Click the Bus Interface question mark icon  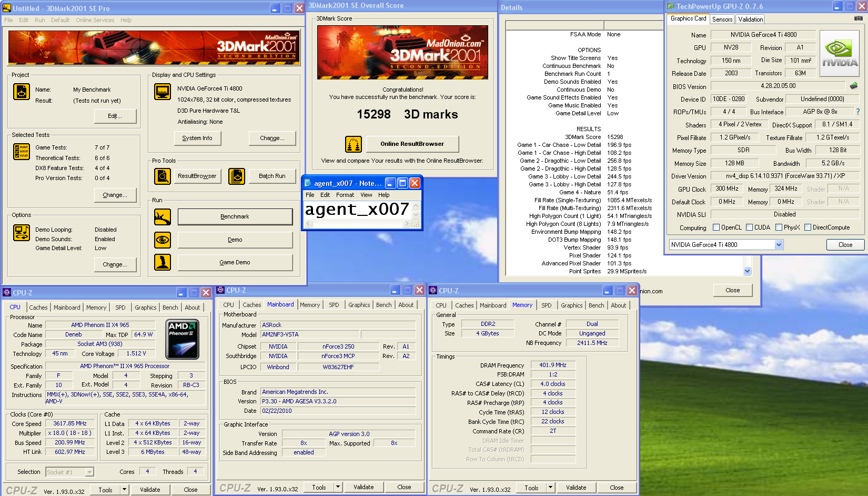click(x=858, y=112)
